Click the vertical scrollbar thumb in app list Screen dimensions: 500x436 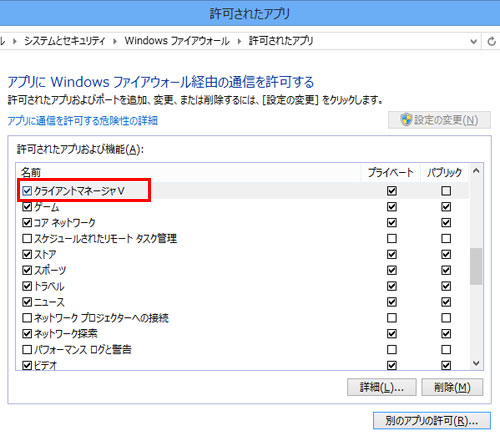476,266
